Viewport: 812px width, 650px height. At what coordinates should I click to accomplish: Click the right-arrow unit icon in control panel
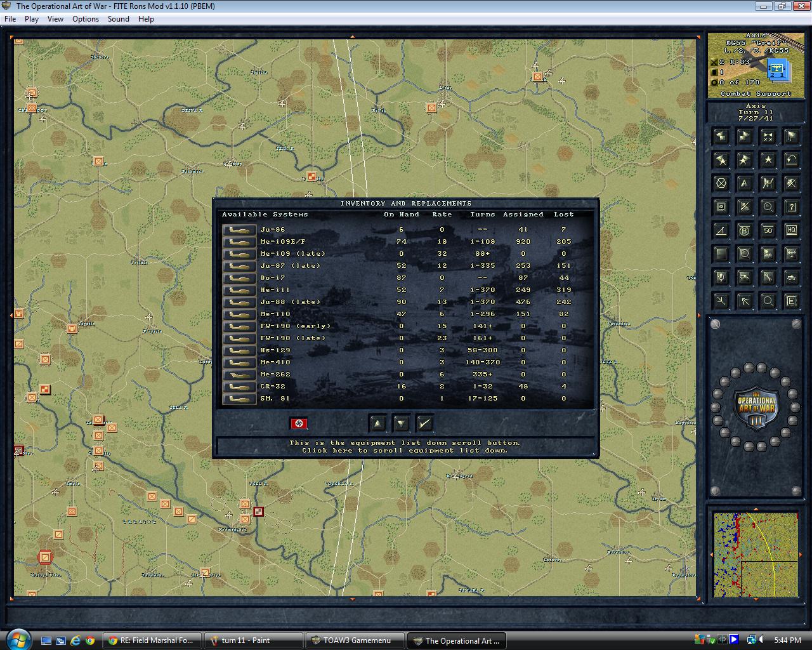[x=744, y=136]
